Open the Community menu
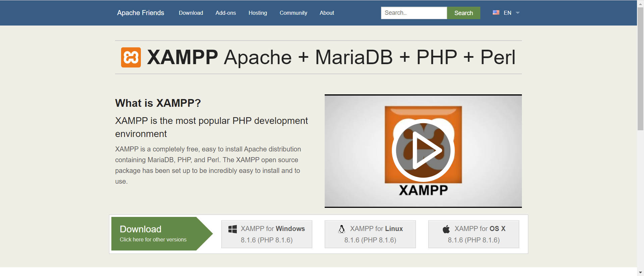The width and height of the screenshot is (644, 276). 293,13
